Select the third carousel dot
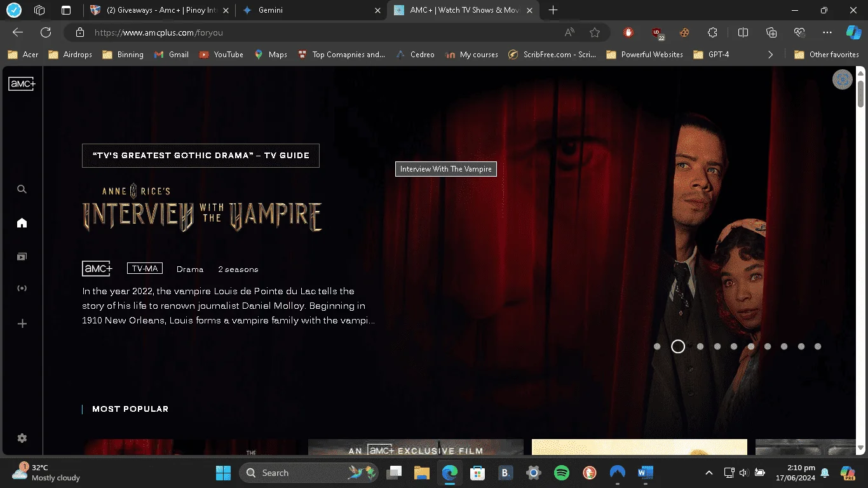This screenshot has height=488, width=868. [x=700, y=346]
